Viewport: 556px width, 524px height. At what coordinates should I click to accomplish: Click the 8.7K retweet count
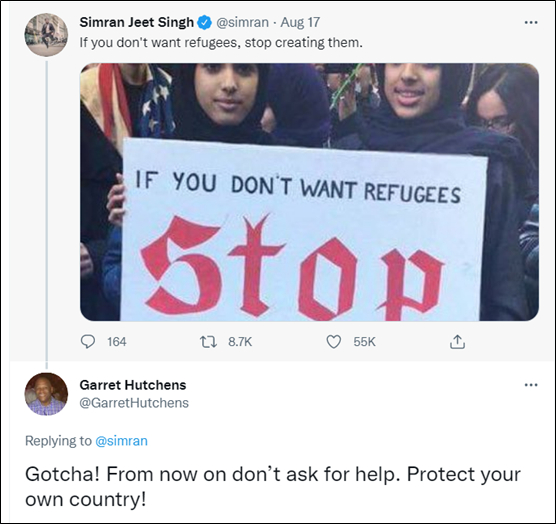point(240,342)
